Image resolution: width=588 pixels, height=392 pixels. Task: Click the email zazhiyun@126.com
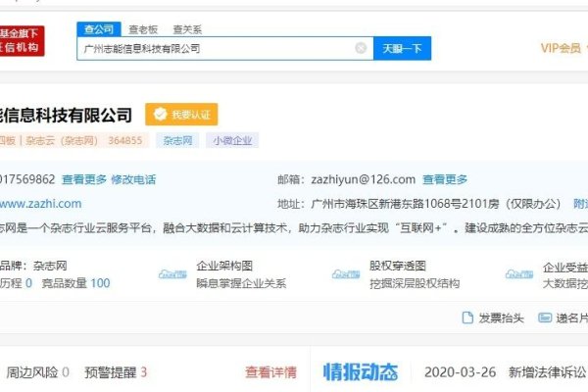(363, 179)
